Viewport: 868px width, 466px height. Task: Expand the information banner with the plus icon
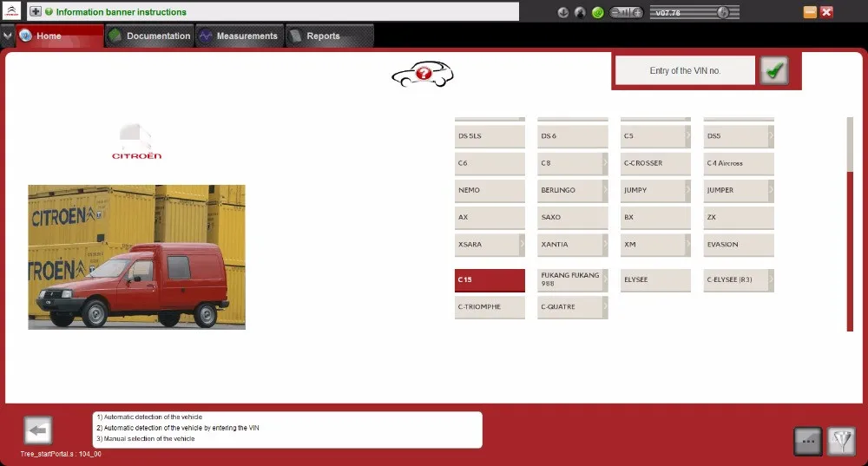click(x=36, y=11)
